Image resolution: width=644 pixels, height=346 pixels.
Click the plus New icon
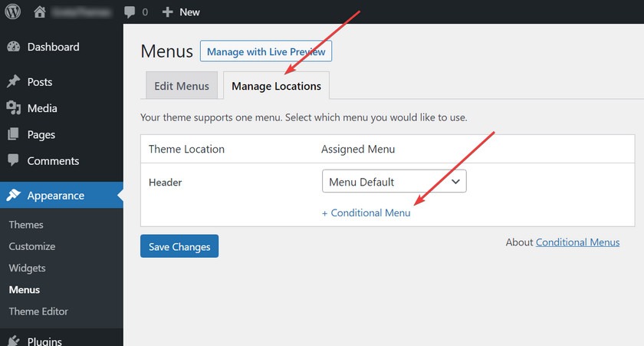pos(167,12)
